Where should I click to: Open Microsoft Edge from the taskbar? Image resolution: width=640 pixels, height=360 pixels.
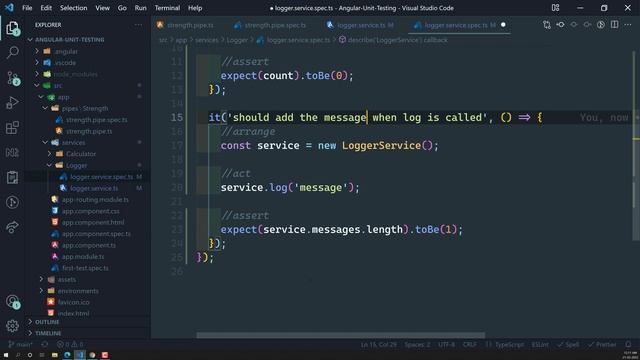67,355
